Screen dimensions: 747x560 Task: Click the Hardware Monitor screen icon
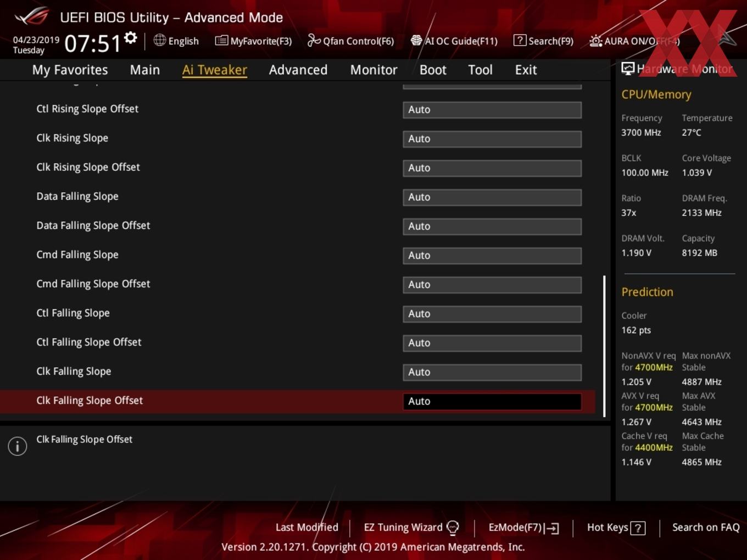point(628,69)
